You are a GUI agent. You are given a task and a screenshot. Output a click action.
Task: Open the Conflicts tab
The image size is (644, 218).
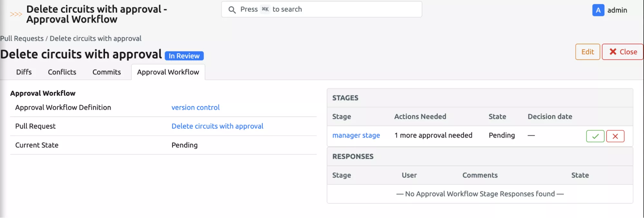tap(62, 72)
